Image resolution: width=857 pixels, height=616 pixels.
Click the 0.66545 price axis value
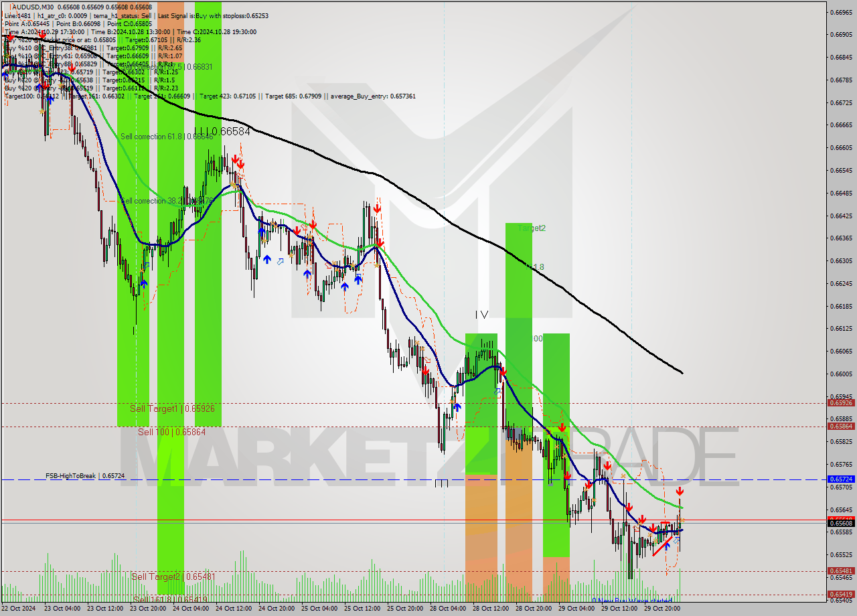(x=841, y=171)
